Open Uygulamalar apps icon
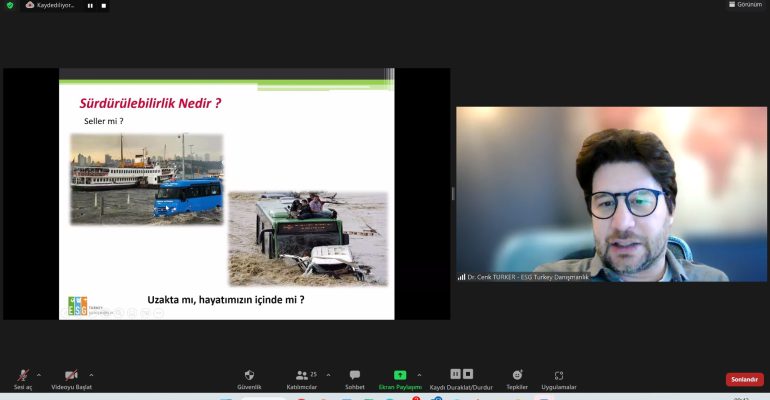This screenshot has height=400, width=770. pos(559,376)
